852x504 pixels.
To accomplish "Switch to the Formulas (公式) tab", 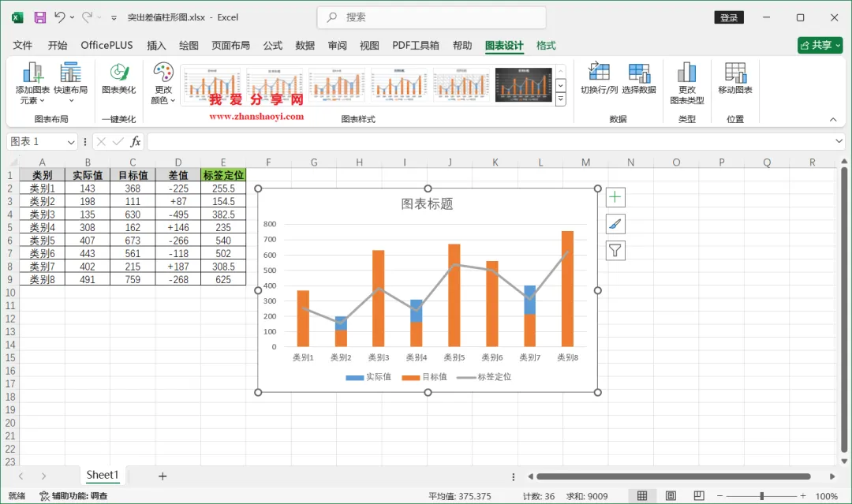I will [x=273, y=46].
